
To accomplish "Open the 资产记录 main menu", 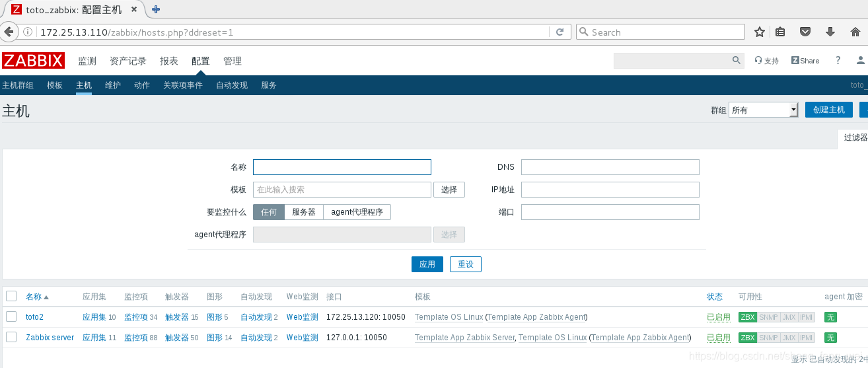I will [x=128, y=61].
